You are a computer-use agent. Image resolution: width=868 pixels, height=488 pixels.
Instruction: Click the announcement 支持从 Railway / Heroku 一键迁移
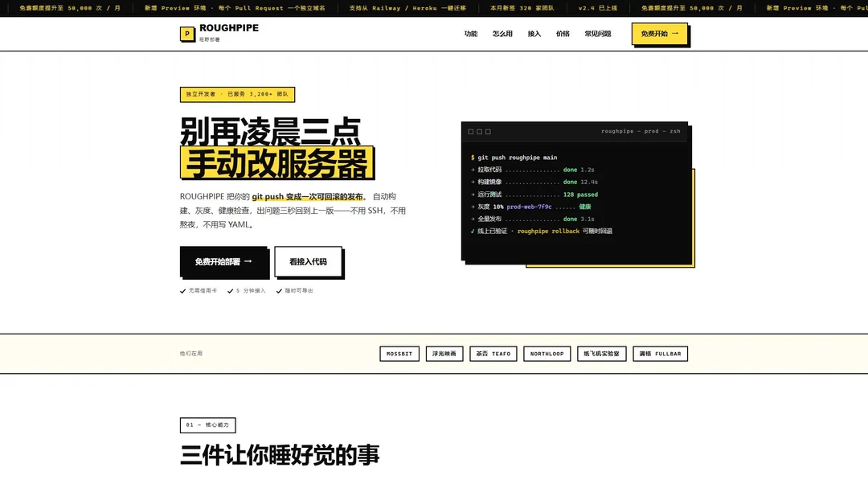[407, 8]
